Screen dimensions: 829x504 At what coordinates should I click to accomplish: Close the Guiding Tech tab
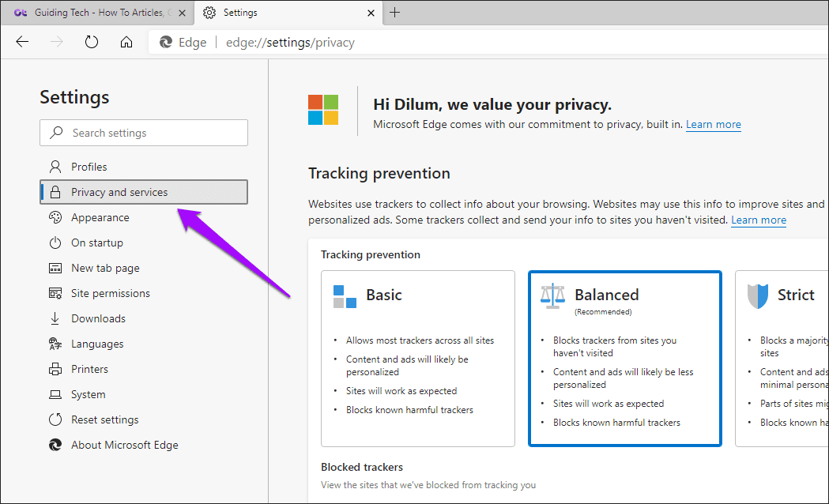pyautogui.click(x=183, y=13)
